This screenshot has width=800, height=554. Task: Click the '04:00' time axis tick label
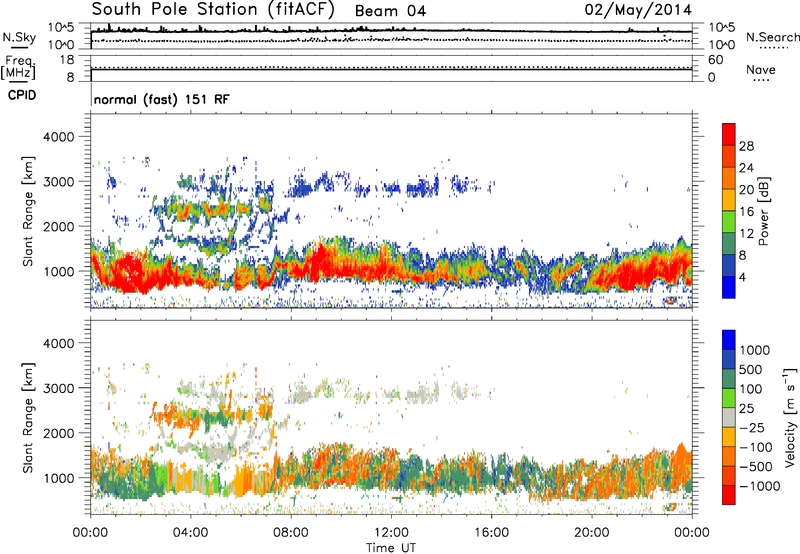pos(190,533)
